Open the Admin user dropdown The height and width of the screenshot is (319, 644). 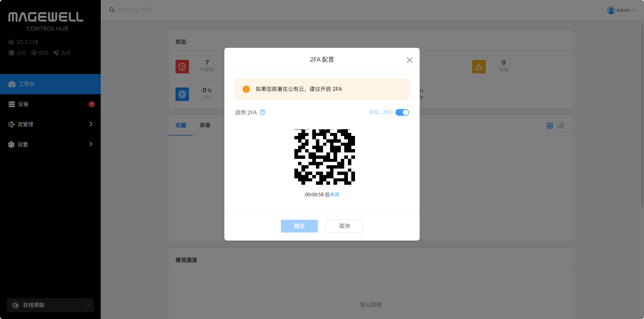621,10
